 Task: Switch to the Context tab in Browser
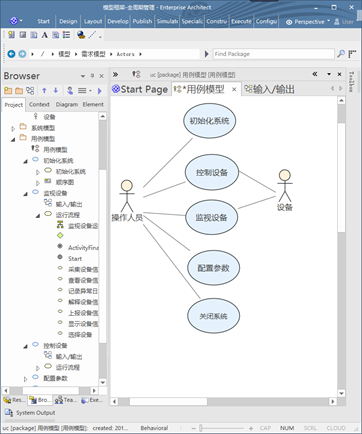39,104
